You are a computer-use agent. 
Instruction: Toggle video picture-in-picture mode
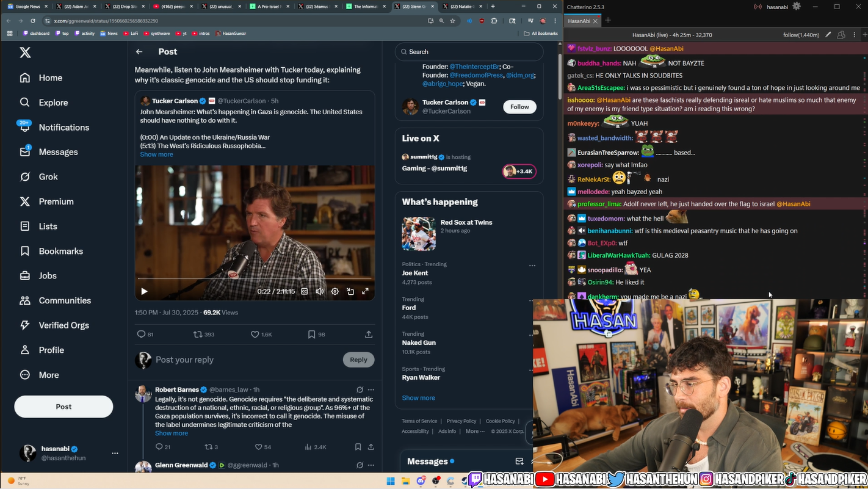[350, 291]
